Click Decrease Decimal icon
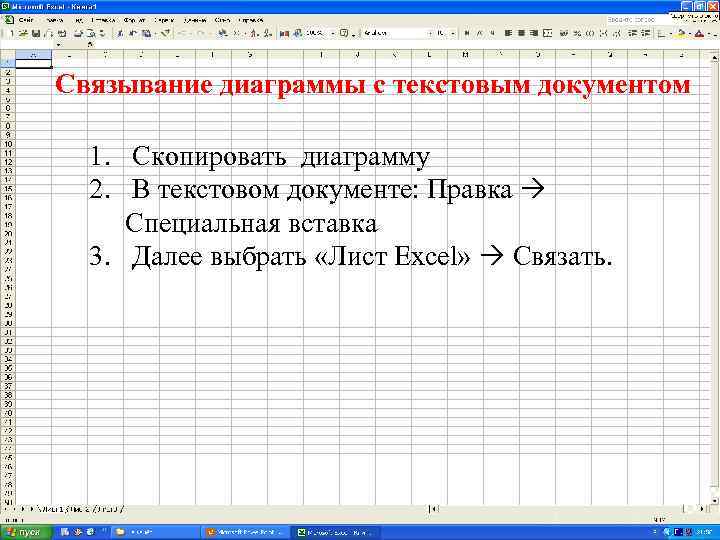 coord(617,33)
